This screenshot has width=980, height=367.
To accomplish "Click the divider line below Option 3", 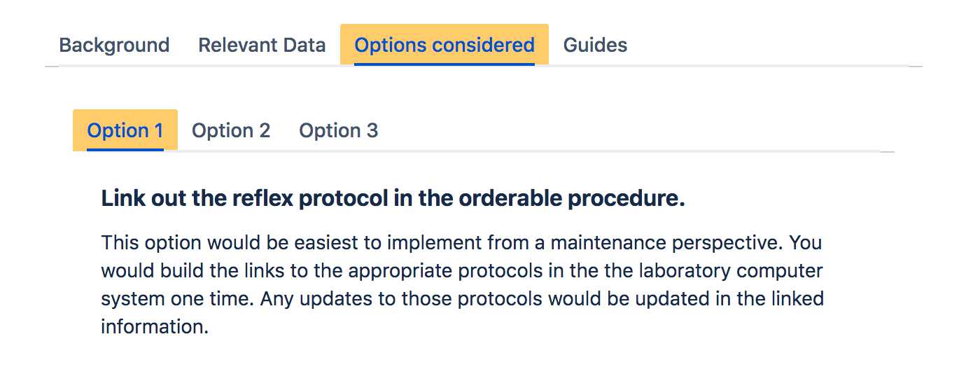I will tap(339, 151).
